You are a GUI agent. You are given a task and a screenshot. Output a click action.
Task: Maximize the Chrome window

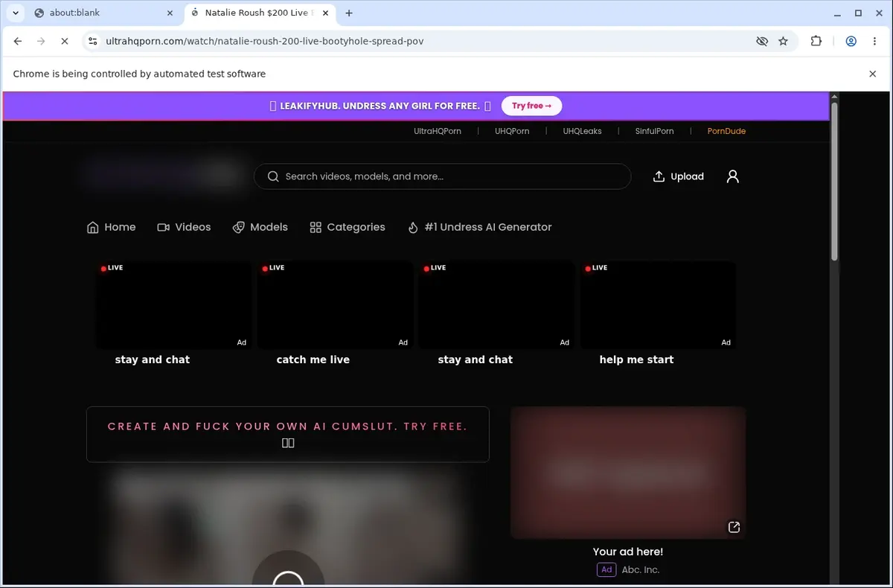858,13
